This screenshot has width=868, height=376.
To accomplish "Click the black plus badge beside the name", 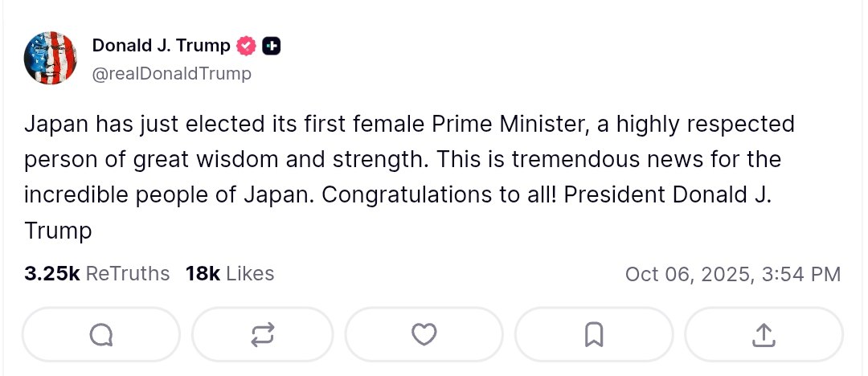I will (x=272, y=46).
